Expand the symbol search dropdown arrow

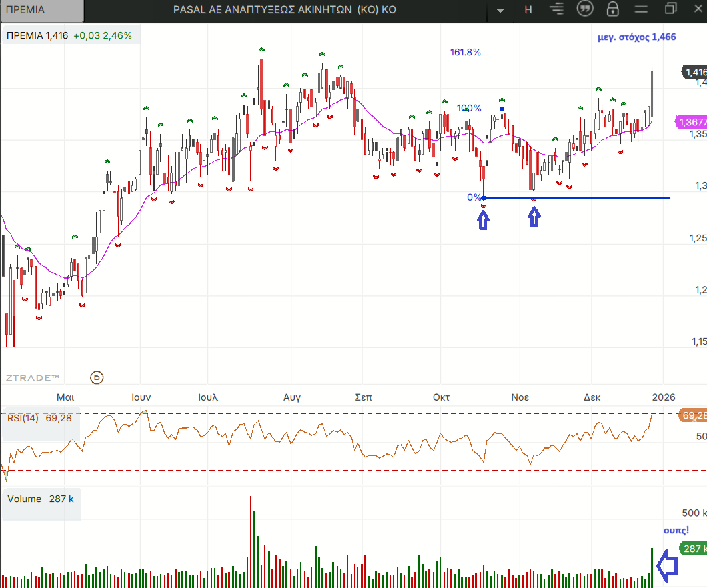click(x=500, y=10)
